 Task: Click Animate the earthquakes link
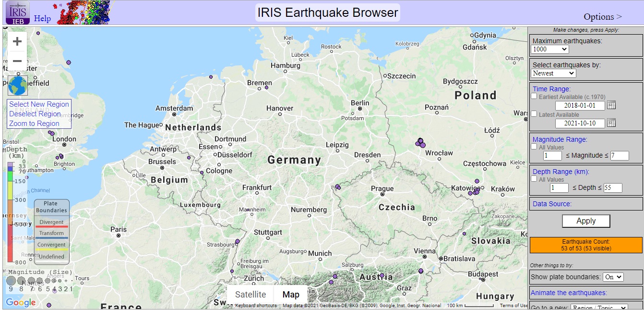[569, 293]
